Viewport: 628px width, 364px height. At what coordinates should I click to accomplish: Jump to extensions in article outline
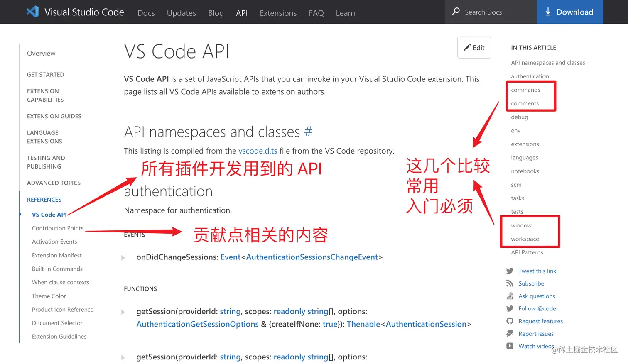click(525, 144)
